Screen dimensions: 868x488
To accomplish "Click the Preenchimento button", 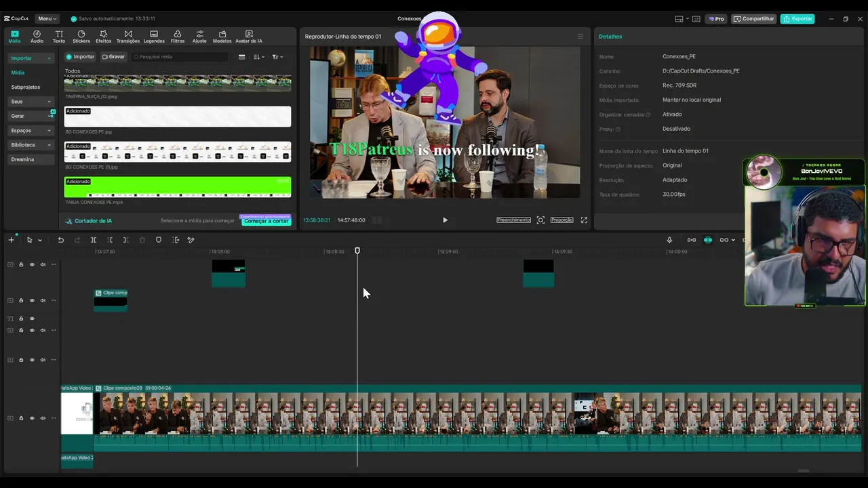I will coord(513,220).
